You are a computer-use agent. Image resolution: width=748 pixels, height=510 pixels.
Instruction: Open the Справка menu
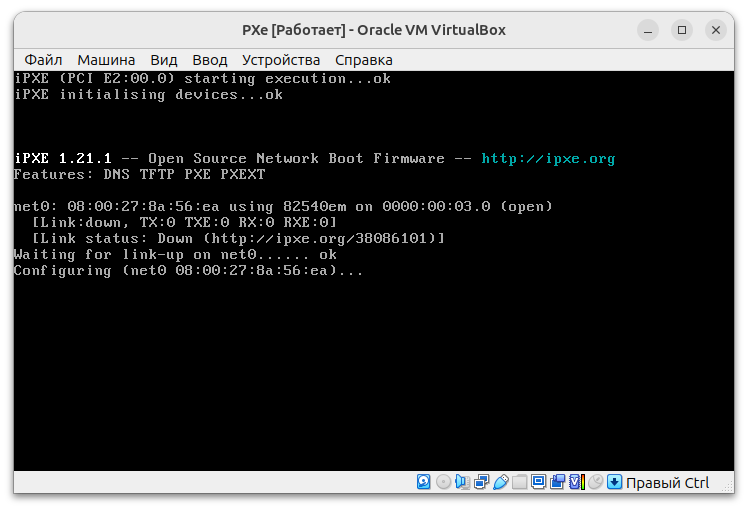[364, 60]
